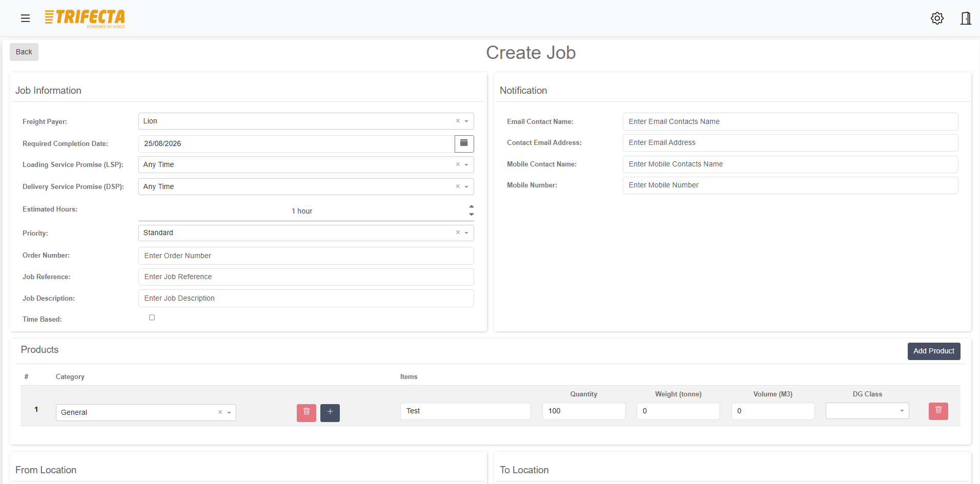Viewport: 980px width, 484px height.
Task: Expand the Freight Payer dropdown
Action: (x=466, y=121)
